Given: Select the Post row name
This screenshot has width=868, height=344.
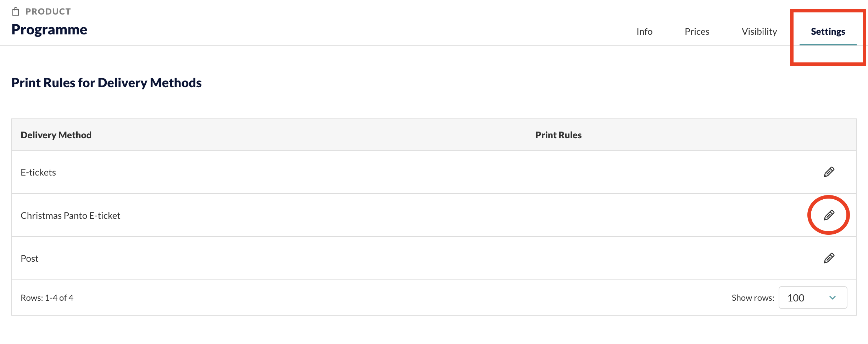Looking at the screenshot, I should tap(29, 259).
